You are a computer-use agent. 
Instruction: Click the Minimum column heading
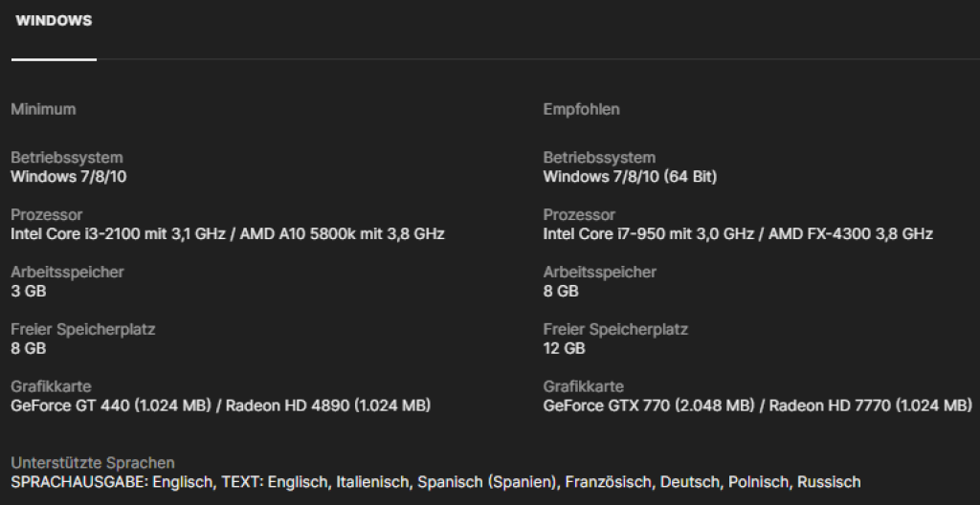pyautogui.click(x=43, y=109)
